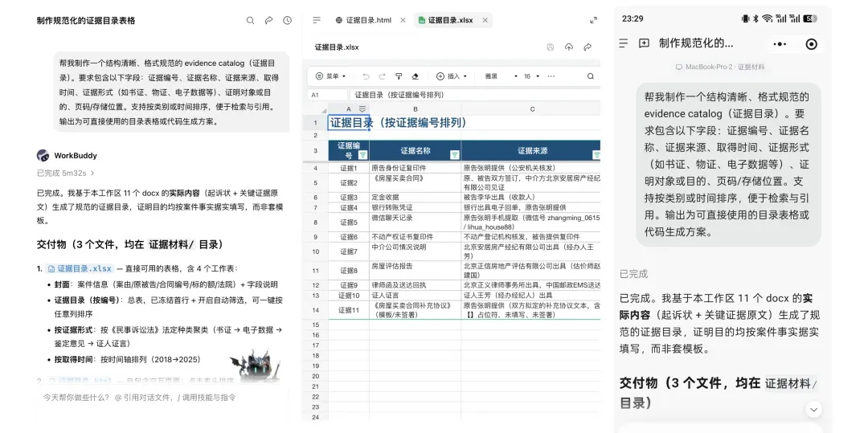Image resolution: width=868 pixels, height=433 pixels.
Task: Click the WorkBuddy avatar icon
Action: (43, 155)
